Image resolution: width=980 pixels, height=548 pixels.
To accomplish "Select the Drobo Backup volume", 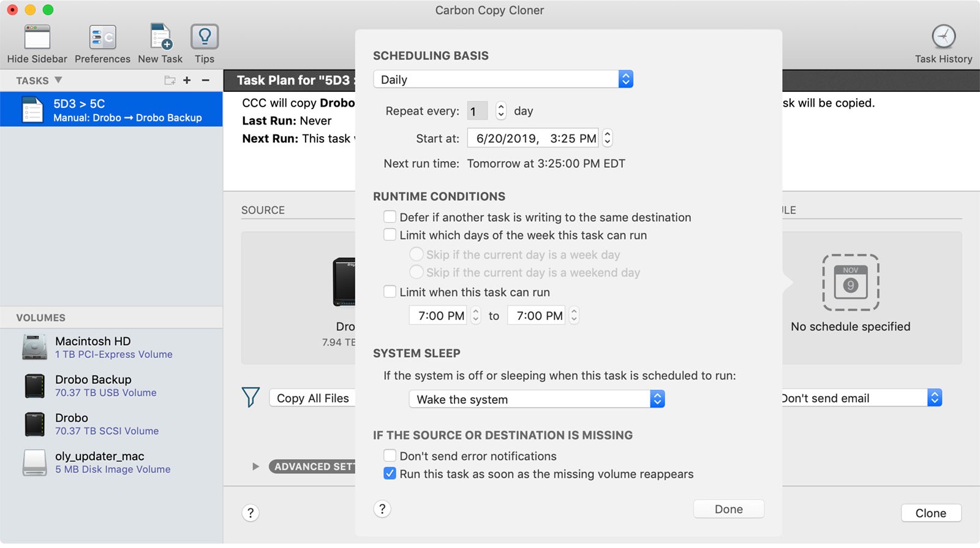I will pyautogui.click(x=93, y=386).
